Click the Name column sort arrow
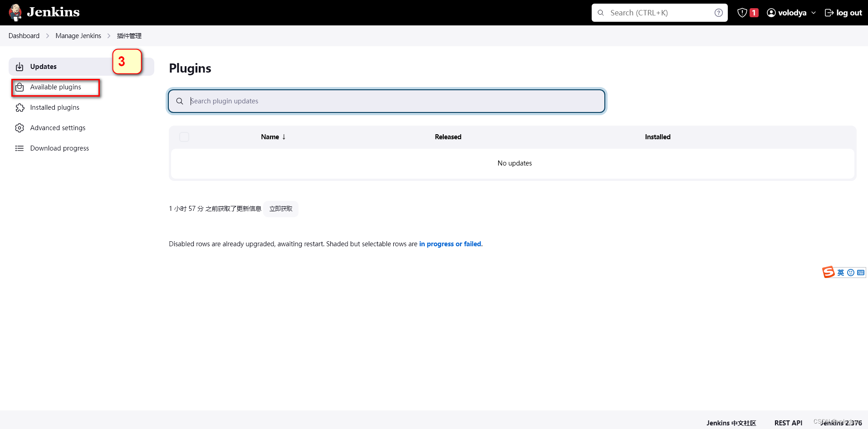Viewport: 868px width, 429px height. click(284, 137)
